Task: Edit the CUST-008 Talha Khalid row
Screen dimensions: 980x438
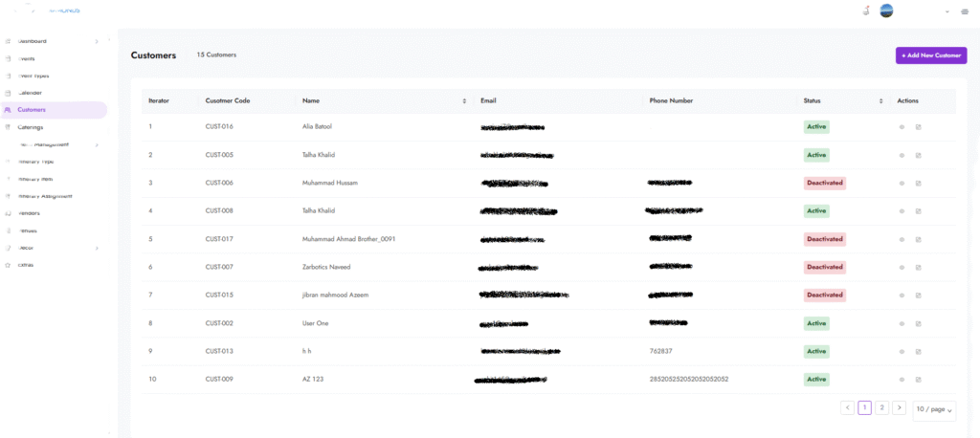Action: [918, 210]
